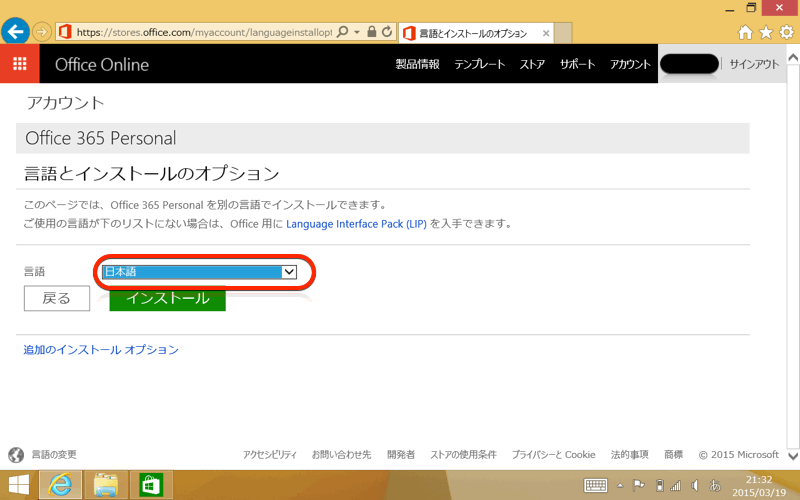
Task: Click the refresh icon in address bar
Action: [x=387, y=32]
